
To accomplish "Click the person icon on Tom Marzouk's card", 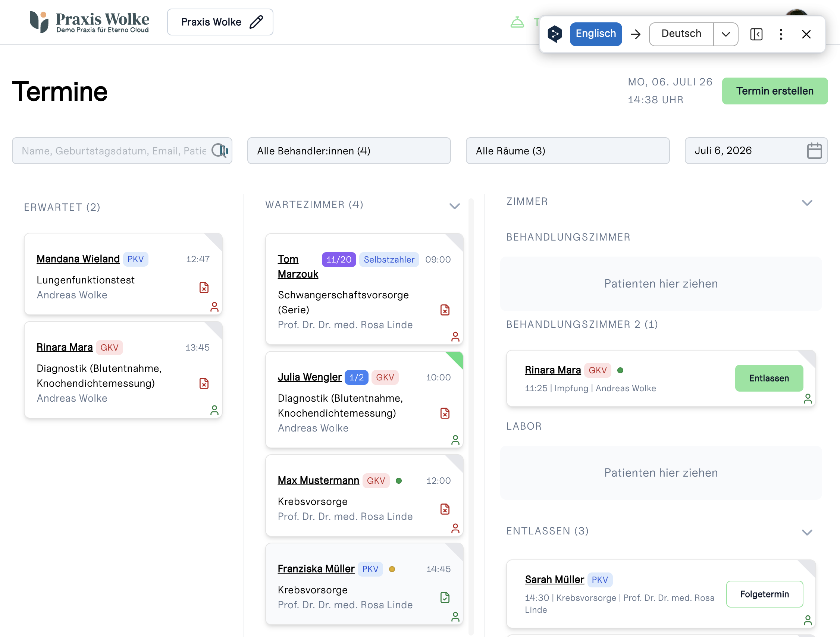I will point(455,337).
